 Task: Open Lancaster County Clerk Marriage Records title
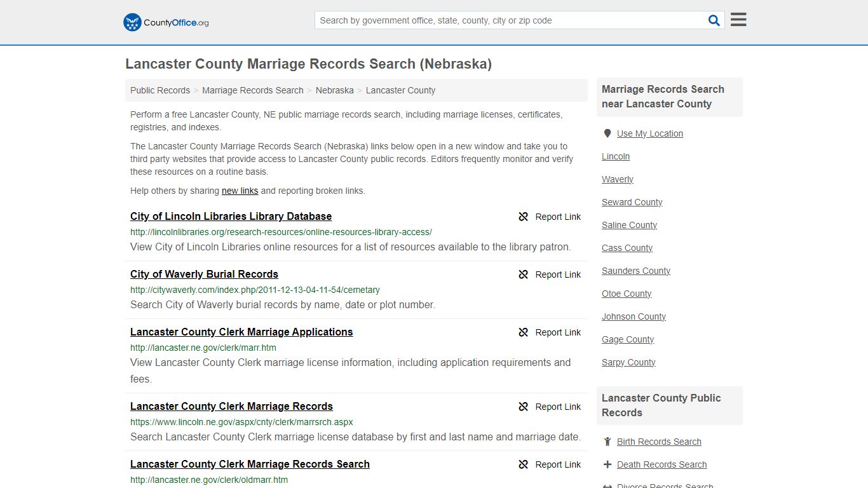231,406
